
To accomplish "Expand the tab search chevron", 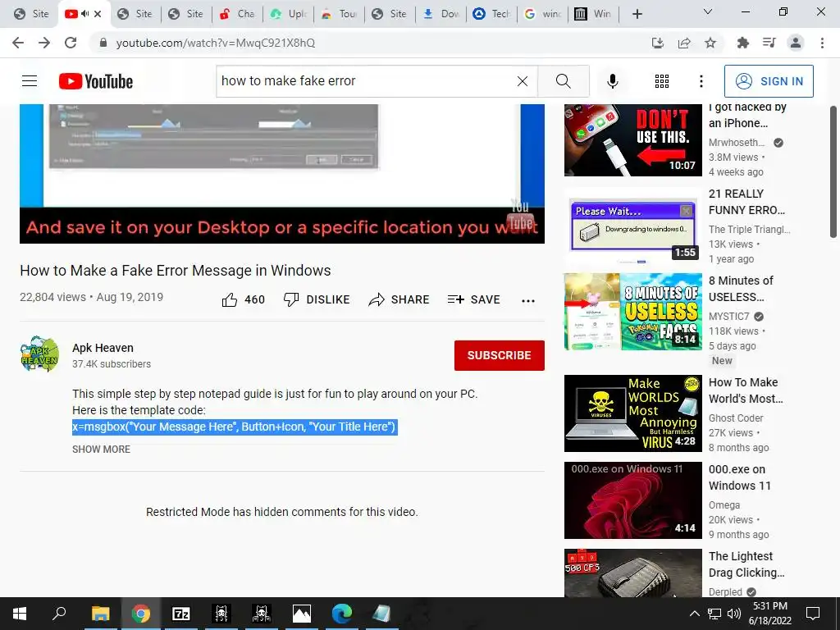I will pyautogui.click(x=708, y=11).
